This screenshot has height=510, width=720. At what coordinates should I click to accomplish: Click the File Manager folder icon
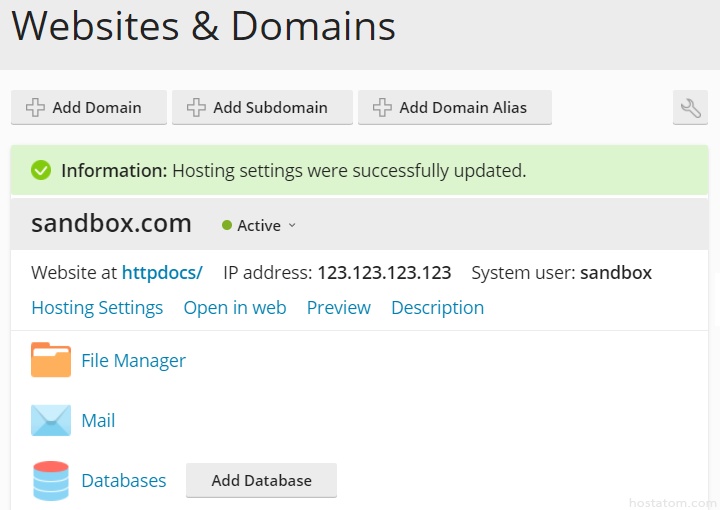[51, 360]
